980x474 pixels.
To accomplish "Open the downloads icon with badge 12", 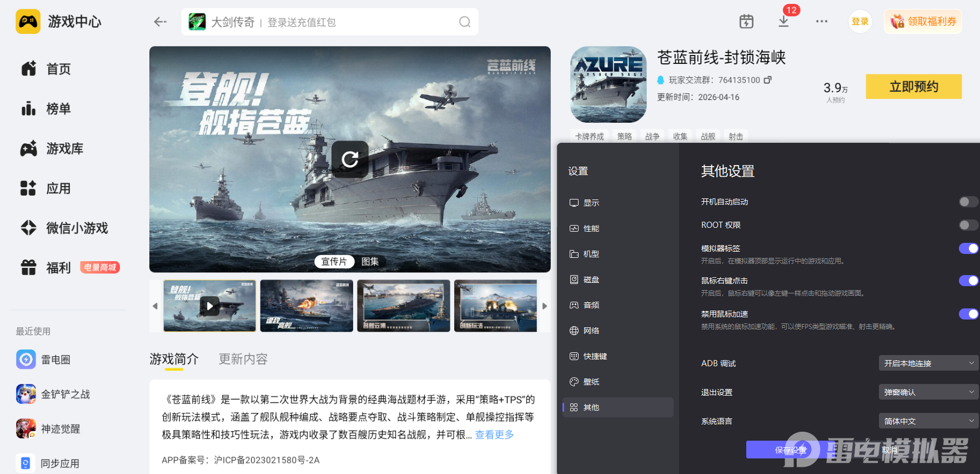I will [x=784, y=21].
